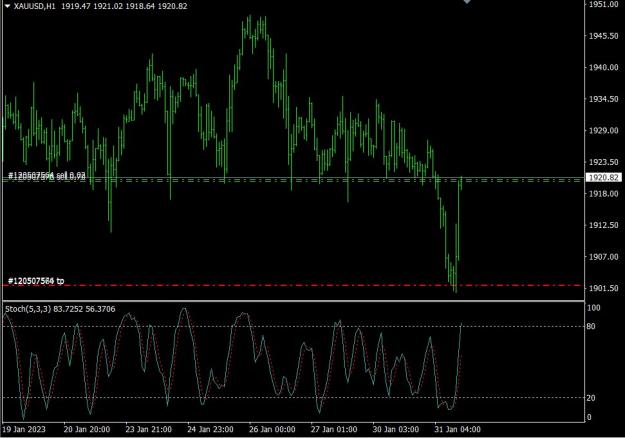
Task: Click the 1940.00 price scale label
Action: pyautogui.click(x=603, y=67)
